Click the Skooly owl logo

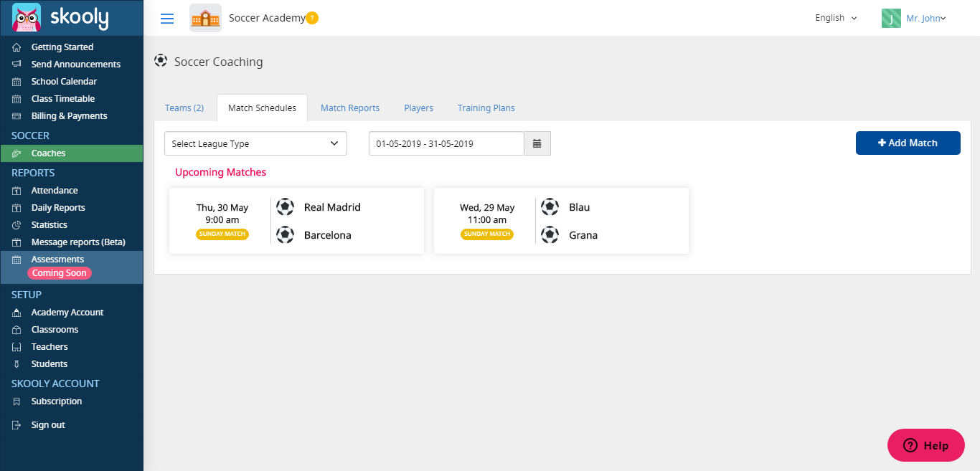(x=27, y=18)
